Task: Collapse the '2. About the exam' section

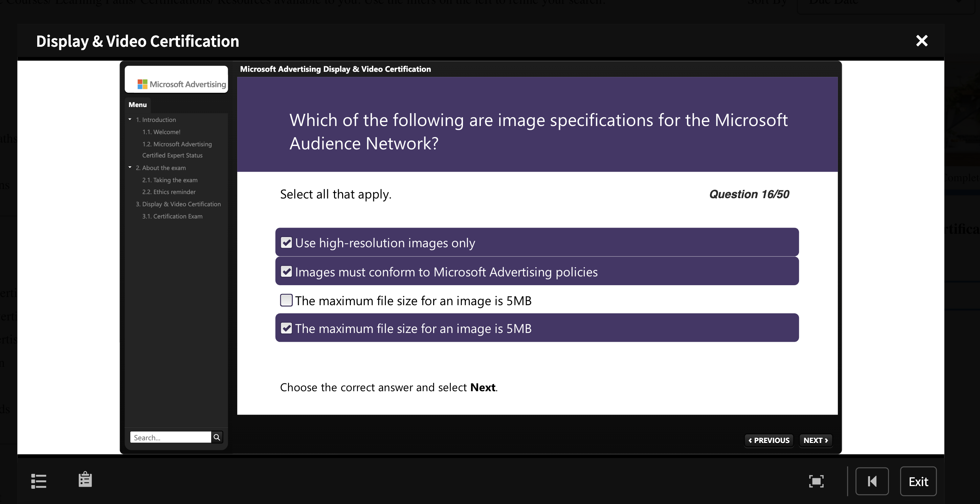Action: (130, 168)
